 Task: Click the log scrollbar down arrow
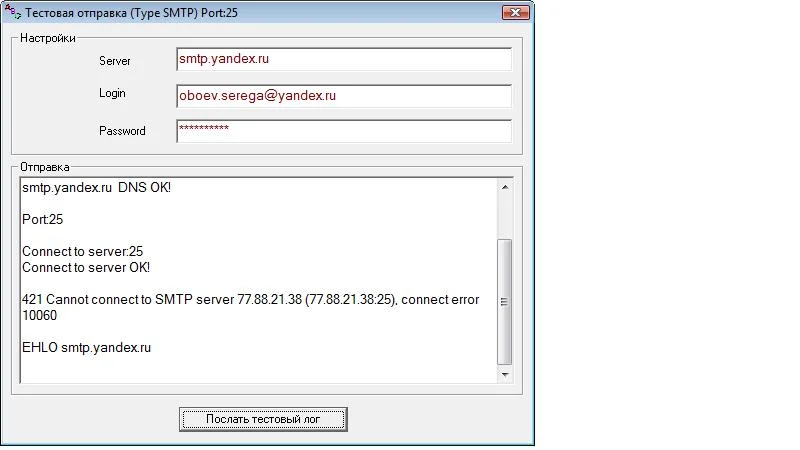[505, 374]
